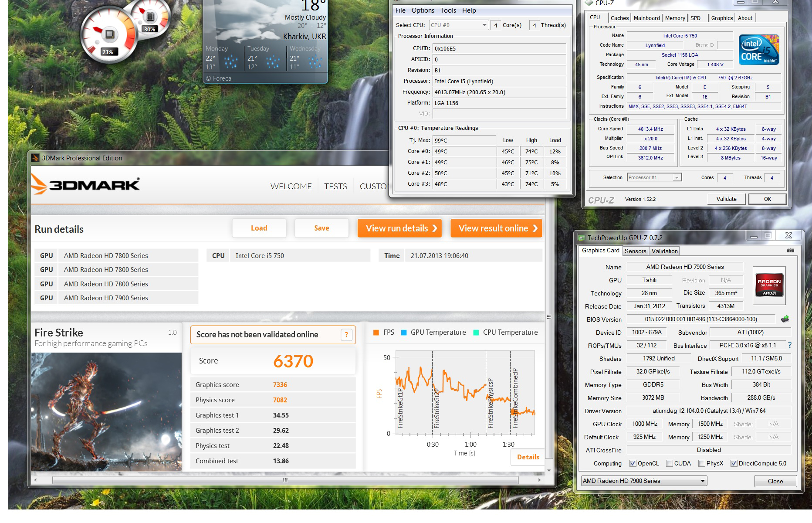The image size is (812, 523).
Task: Click the 3DMark logo in the header
Action: click(x=86, y=185)
